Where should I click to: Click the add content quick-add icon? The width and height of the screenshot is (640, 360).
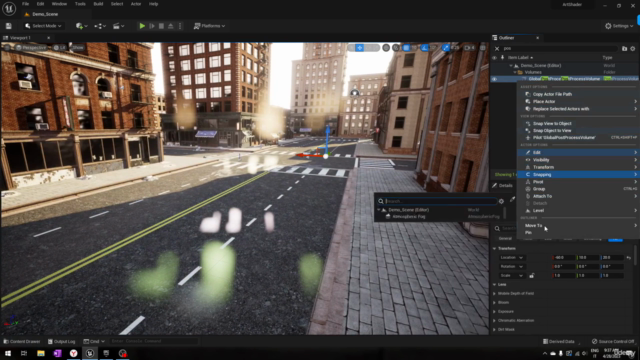[81, 26]
